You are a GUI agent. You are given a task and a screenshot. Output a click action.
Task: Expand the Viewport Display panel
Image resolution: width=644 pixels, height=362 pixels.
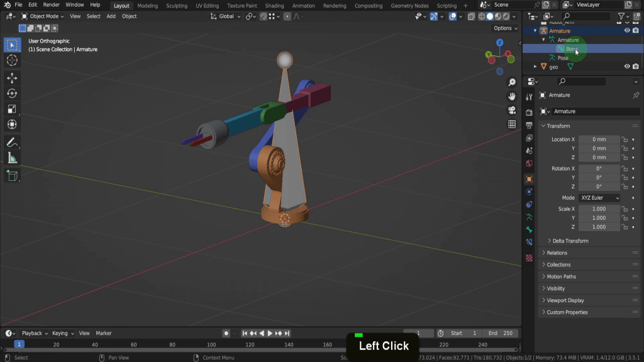[x=565, y=300]
